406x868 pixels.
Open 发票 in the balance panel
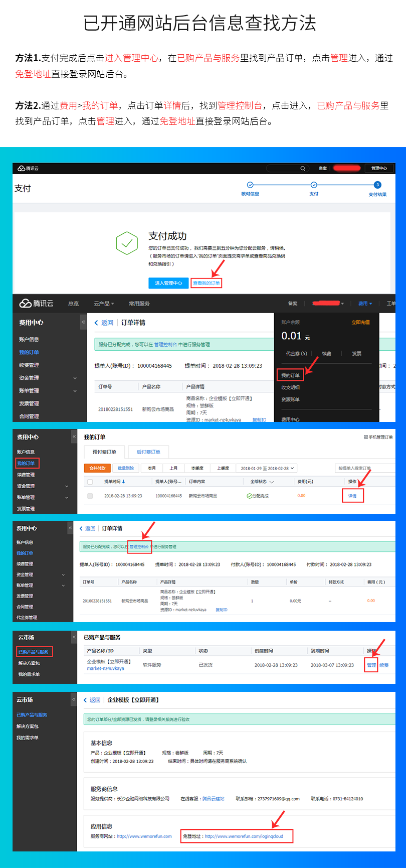pos(356,353)
